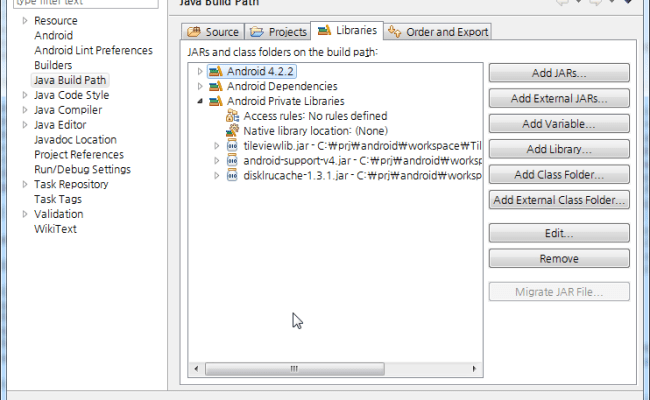Click the Access rules icon
This screenshot has height=400, width=650.
click(232, 116)
